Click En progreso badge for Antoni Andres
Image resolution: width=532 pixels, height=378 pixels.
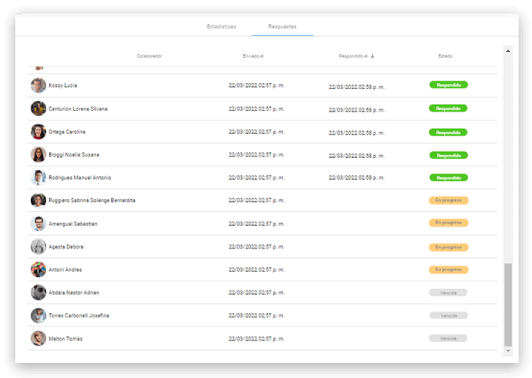(449, 270)
